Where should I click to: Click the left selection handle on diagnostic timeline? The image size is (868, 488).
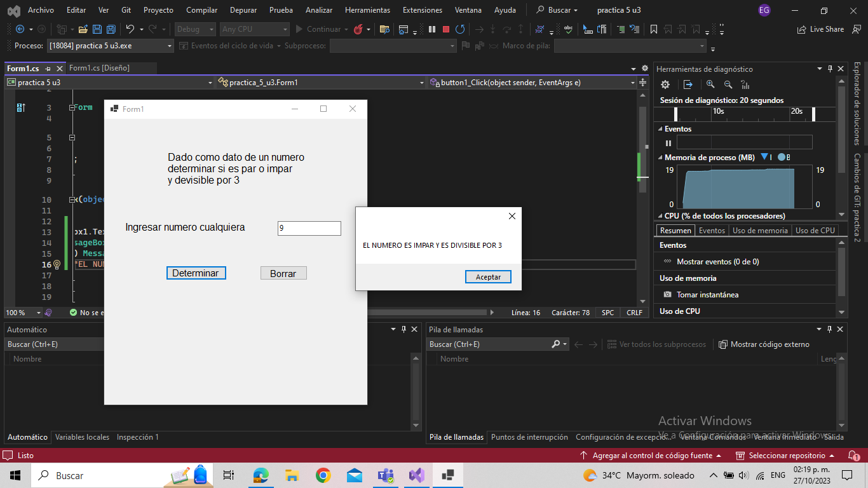pos(676,114)
